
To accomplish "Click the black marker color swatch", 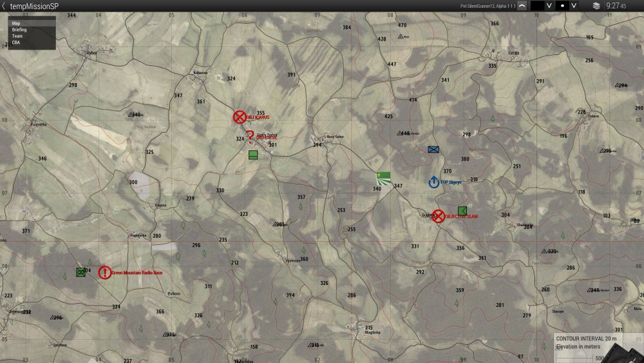I will [537, 6].
